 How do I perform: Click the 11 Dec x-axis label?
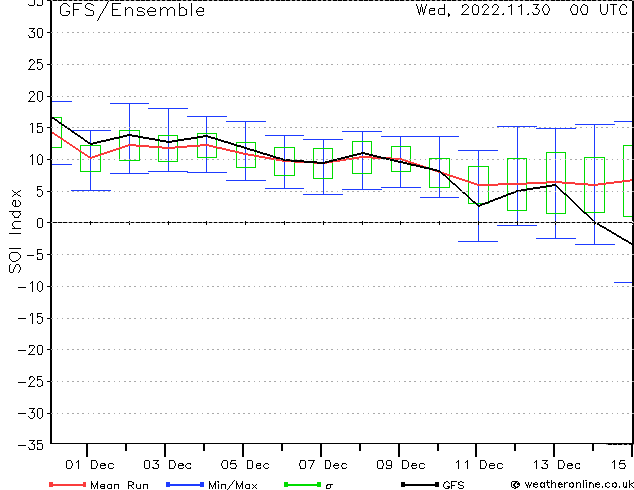pyautogui.click(x=479, y=465)
